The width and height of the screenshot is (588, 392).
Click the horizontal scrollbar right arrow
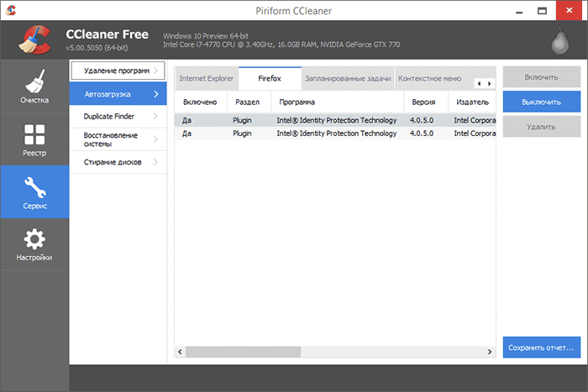[490, 352]
